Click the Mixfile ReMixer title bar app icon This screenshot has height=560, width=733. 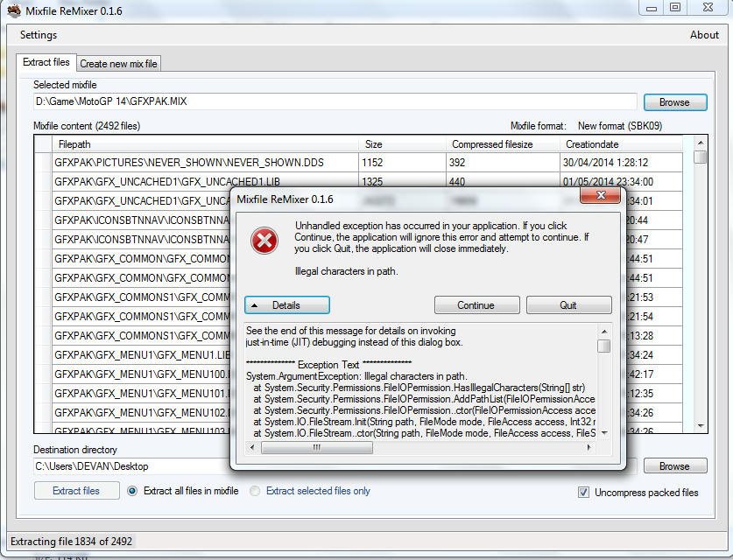[x=13, y=10]
